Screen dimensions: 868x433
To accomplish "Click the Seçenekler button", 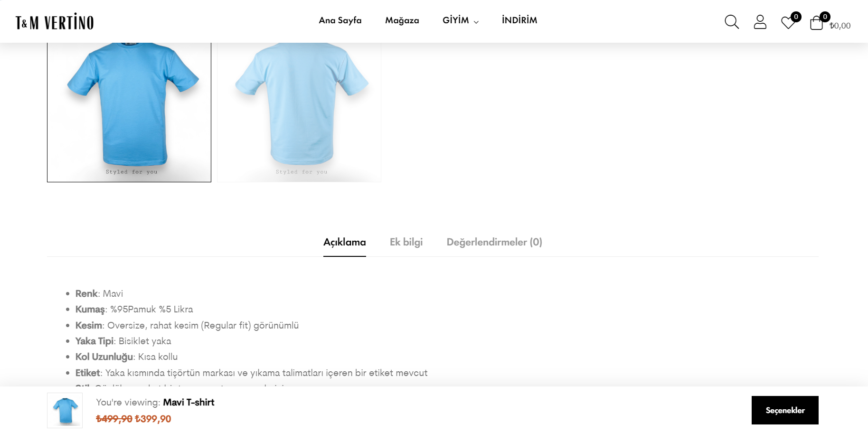I will pos(785,410).
